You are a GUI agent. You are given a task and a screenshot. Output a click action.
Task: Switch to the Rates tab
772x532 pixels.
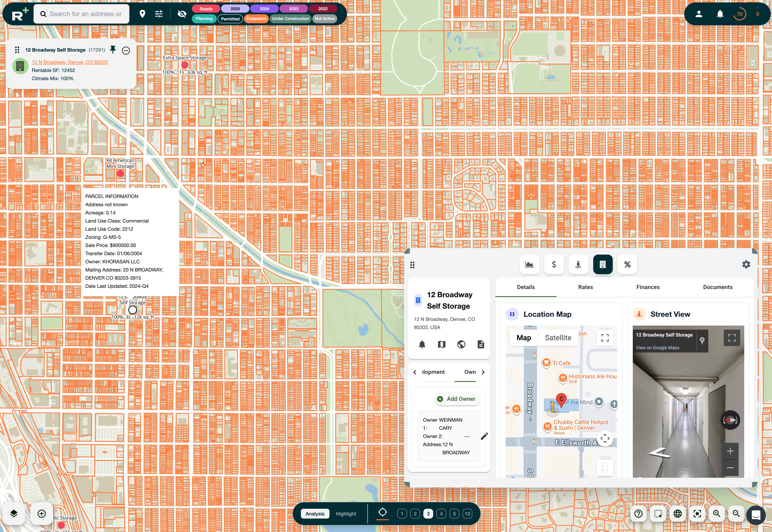pyautogui.click(x=585, y=287)
